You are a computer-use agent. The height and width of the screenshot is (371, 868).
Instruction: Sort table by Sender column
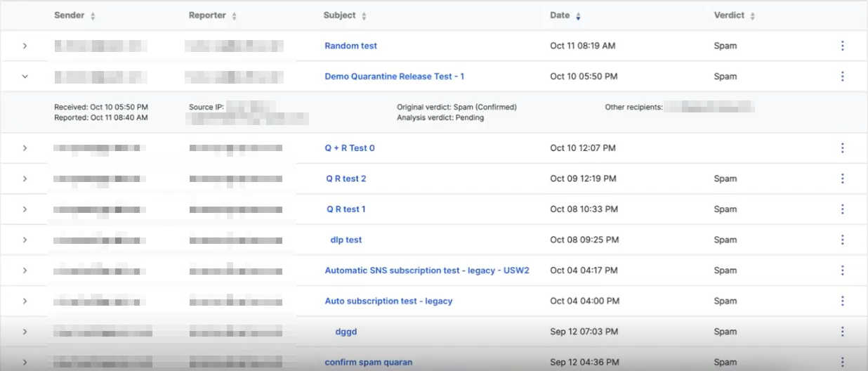pos(93,16)
